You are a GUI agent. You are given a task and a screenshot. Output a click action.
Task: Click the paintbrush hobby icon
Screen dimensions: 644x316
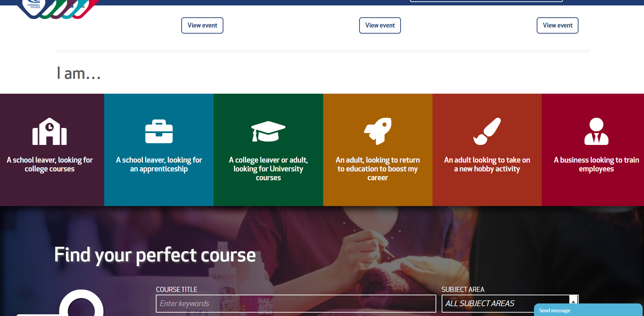point(487,131)
